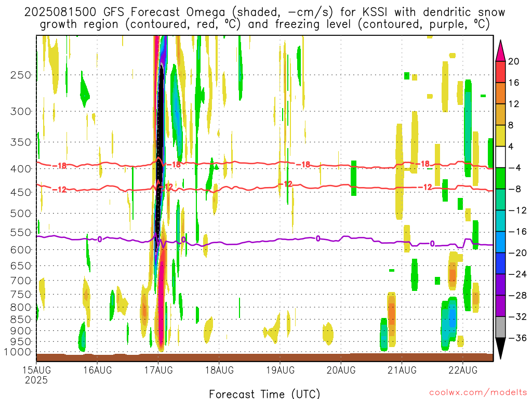
Task: Select the orange colorbar swatch between 12 and 16
Action: [500, 94]
